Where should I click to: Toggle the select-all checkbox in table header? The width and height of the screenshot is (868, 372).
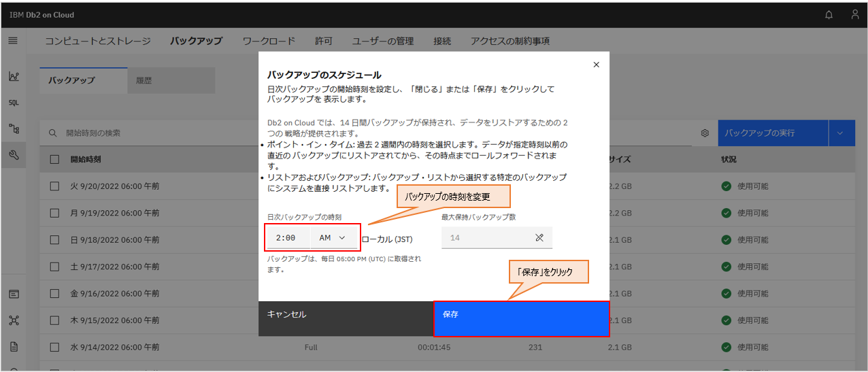pos(54,159)
